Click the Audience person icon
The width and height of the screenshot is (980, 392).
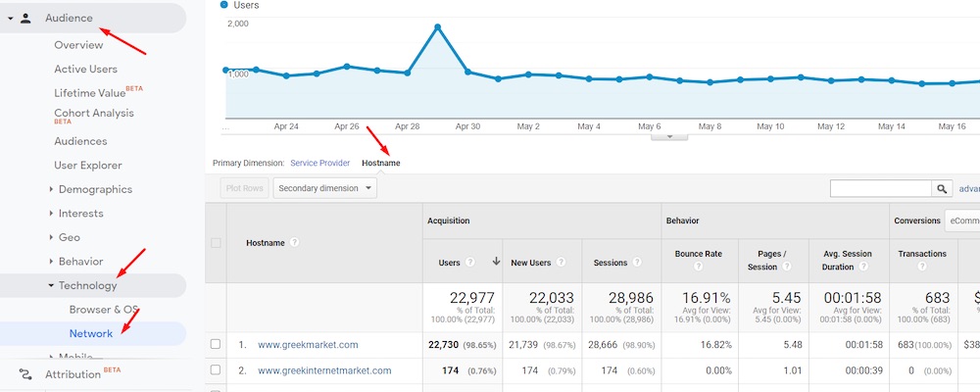25,19
